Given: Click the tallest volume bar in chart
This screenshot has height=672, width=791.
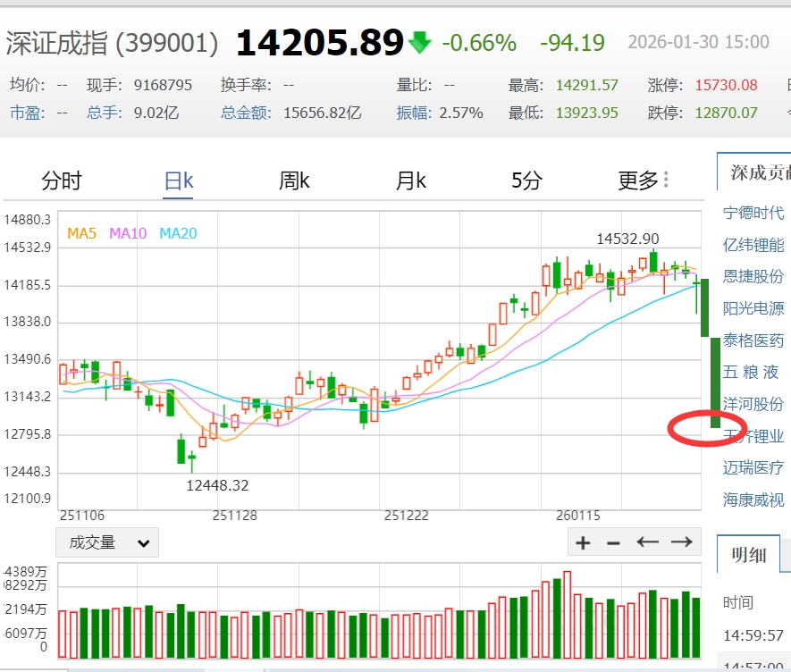Looking at the screenshot, I should click(x=567, y=615).
